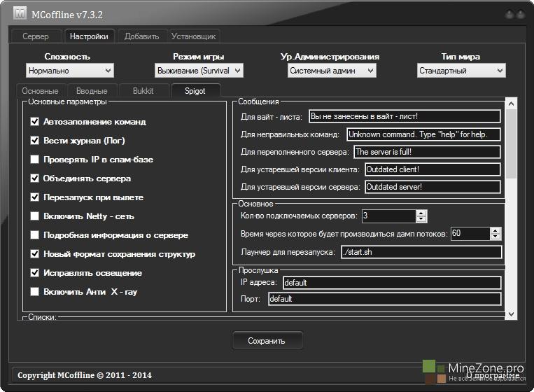Switch to the Установщик tab
534x392 pixels.
[194, 36]
